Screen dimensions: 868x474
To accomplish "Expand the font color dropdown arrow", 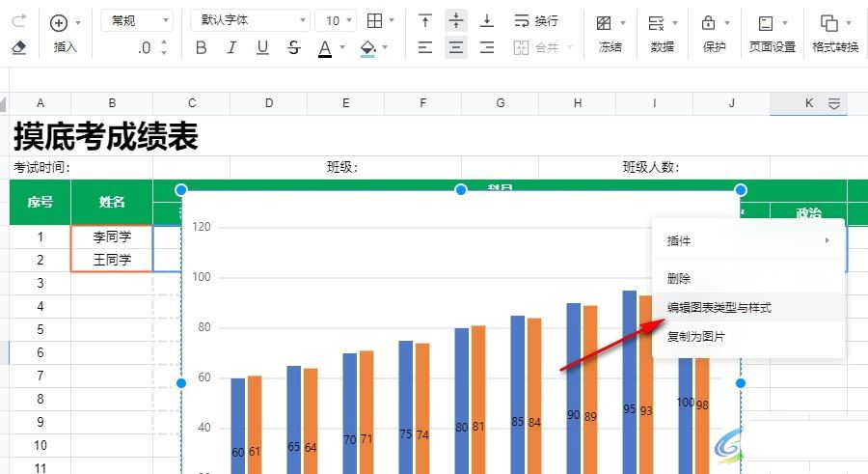I will [x=342, y=47].
